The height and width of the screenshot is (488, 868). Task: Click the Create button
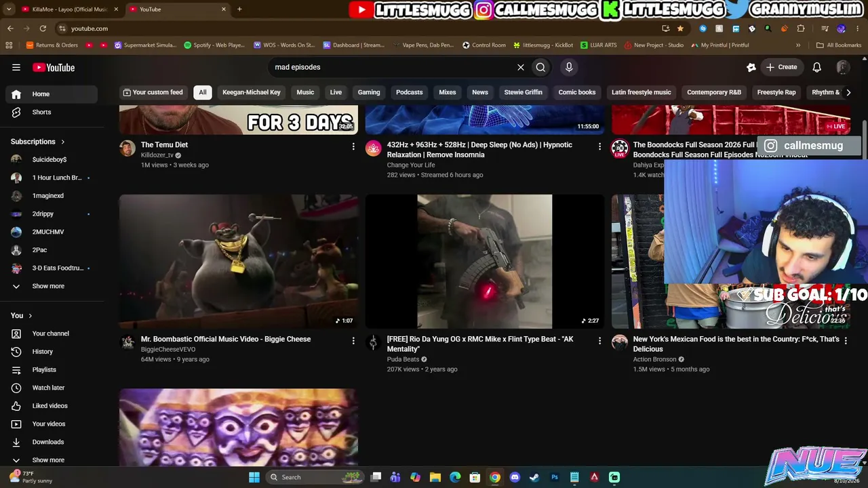[781, 67]
